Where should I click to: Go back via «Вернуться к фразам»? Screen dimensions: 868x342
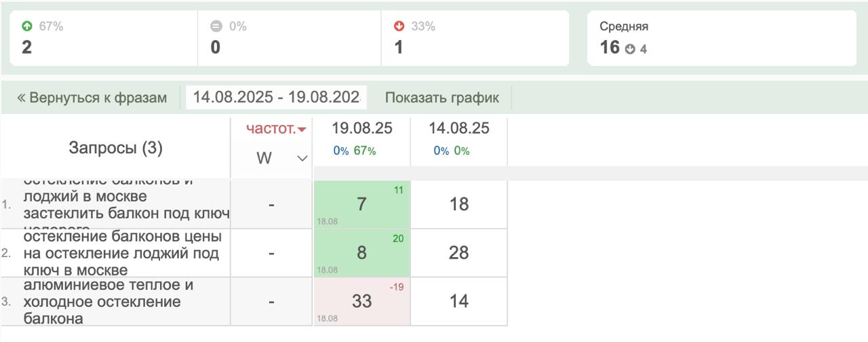click(92, 97)
